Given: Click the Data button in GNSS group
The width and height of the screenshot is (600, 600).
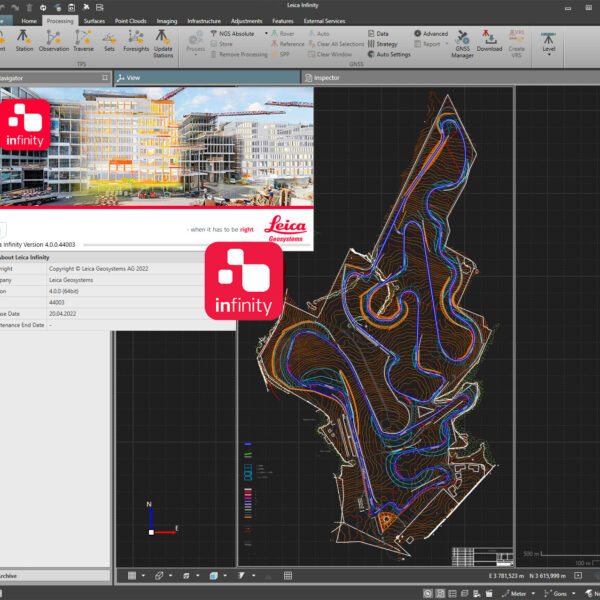Looking at the screenshot, I should tap(378, 34).
